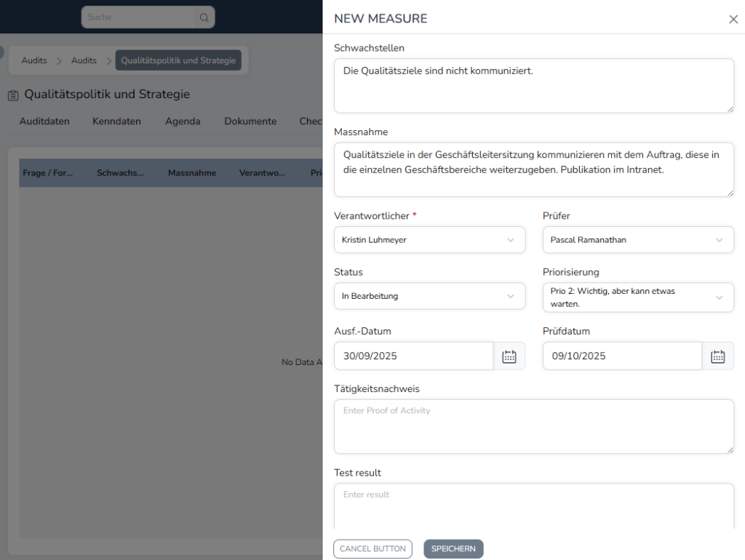This screenshot has height=560, width=745.
Task: Click the Cancel Button
Action: tap(372, 549)
